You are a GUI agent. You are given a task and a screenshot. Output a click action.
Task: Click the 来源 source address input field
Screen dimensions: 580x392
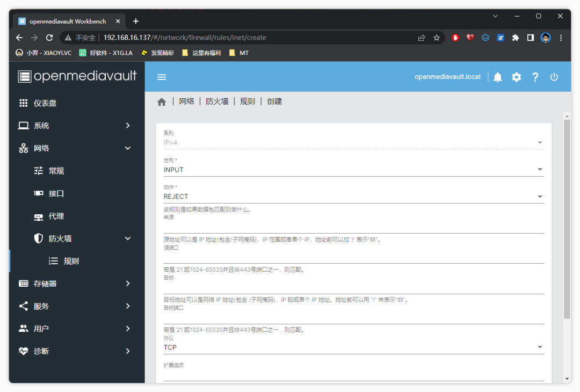tap(353, 227)
